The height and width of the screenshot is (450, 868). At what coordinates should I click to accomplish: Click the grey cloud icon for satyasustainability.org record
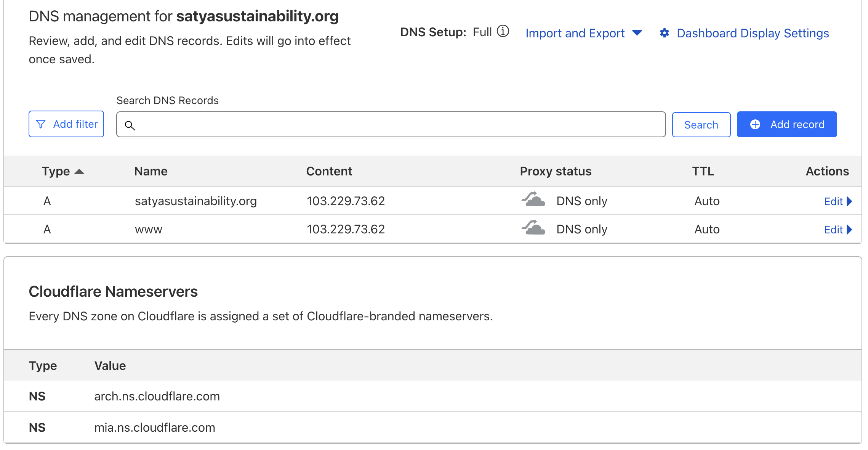click(533, 199)
